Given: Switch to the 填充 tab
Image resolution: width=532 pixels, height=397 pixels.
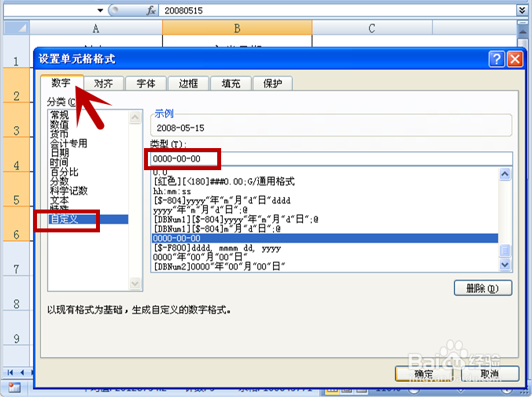Looking at the screenshot, I should tap(231, 83).
